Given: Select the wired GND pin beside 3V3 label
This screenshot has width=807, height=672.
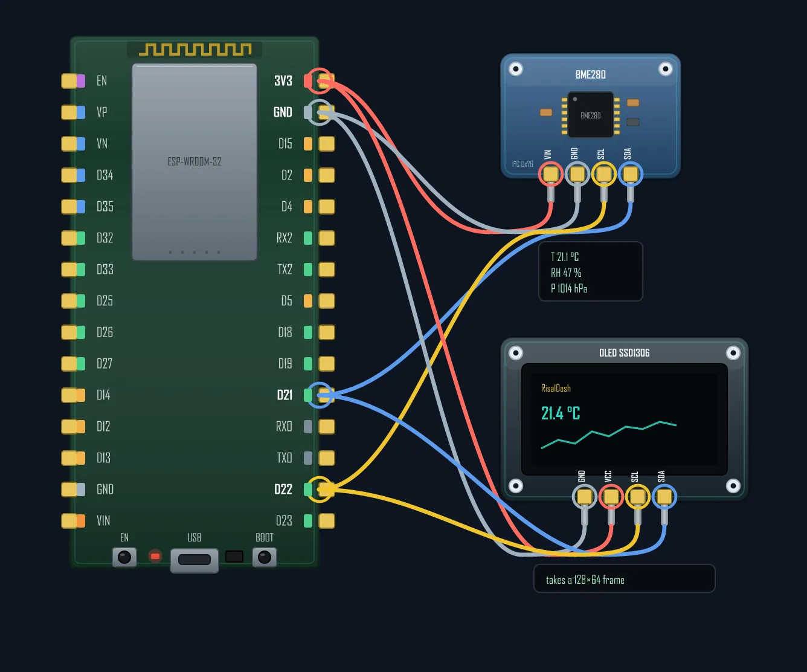Looking at the screenshot, I should tap(327, 112).
